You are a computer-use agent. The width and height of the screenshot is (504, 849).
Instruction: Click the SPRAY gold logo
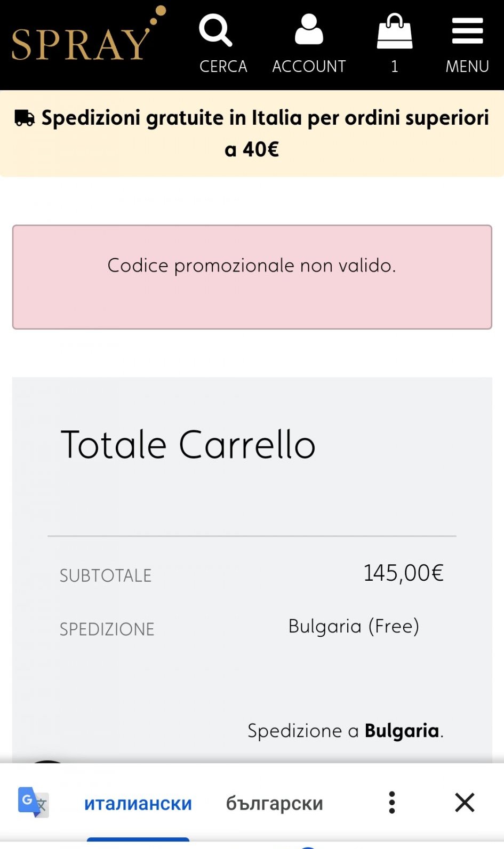pyautogui.click(x=85, y=38)
